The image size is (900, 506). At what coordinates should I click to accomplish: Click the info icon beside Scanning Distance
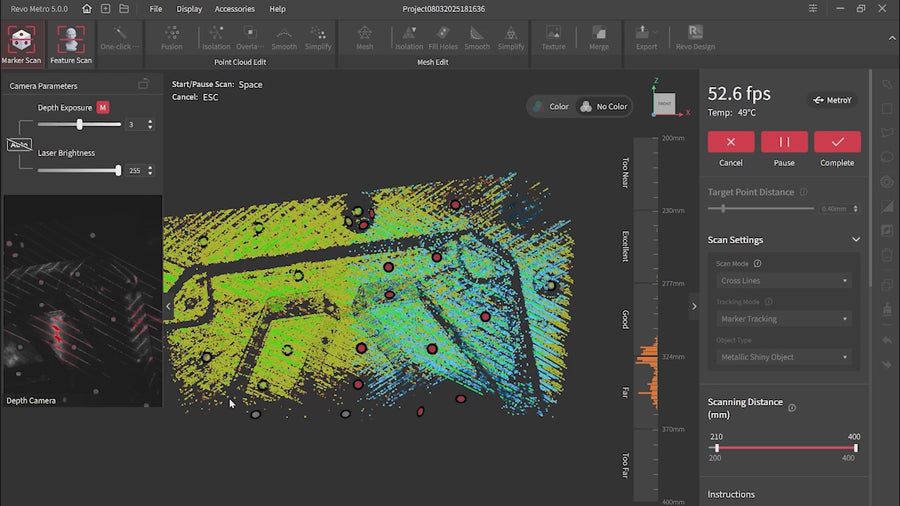pyautogui.click(x=792, y=408)
